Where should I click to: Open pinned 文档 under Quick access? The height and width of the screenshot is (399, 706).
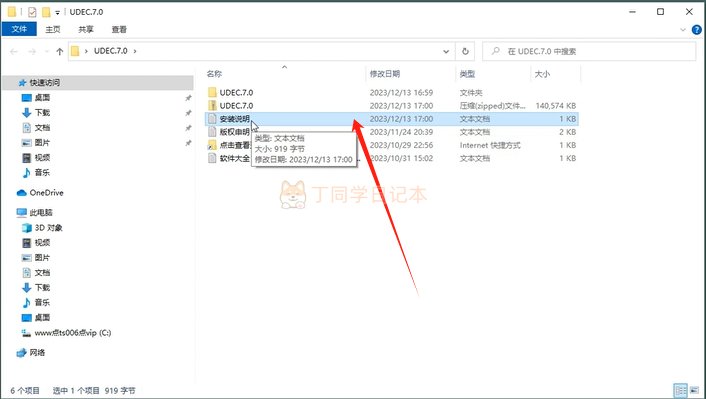(x=42, y=127)
